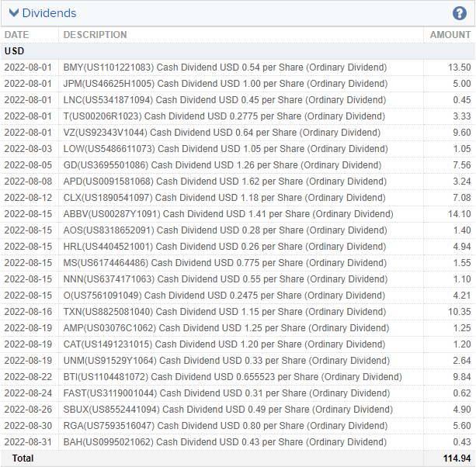Image resolution: width=476 pixels, height=467 pixels.
Task: Select the UNM cash dividend description
Action: (x=227, y=361)
